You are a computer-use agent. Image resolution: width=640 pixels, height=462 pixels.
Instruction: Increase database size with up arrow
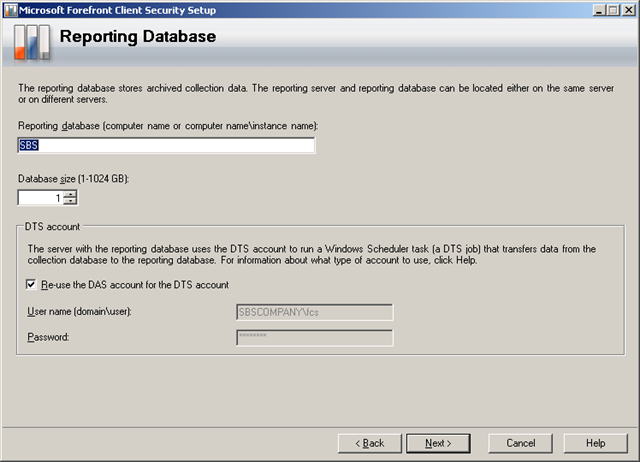(x=70, y=194)
